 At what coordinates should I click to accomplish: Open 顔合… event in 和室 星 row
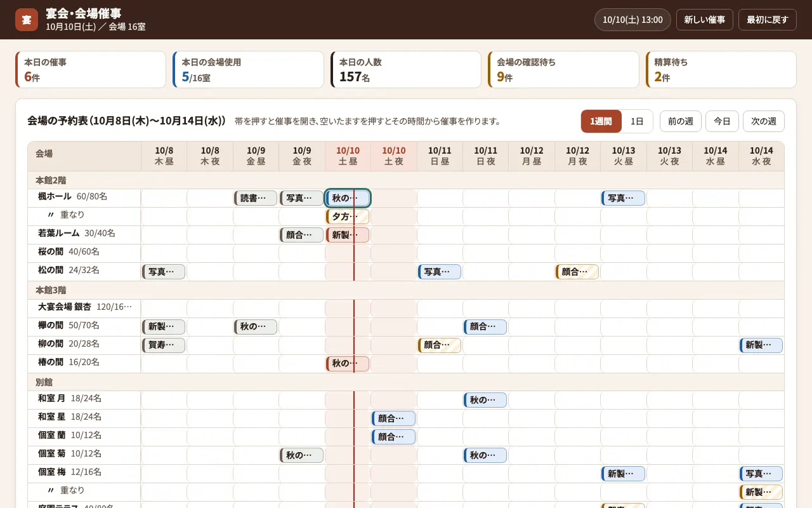[393, 418]
